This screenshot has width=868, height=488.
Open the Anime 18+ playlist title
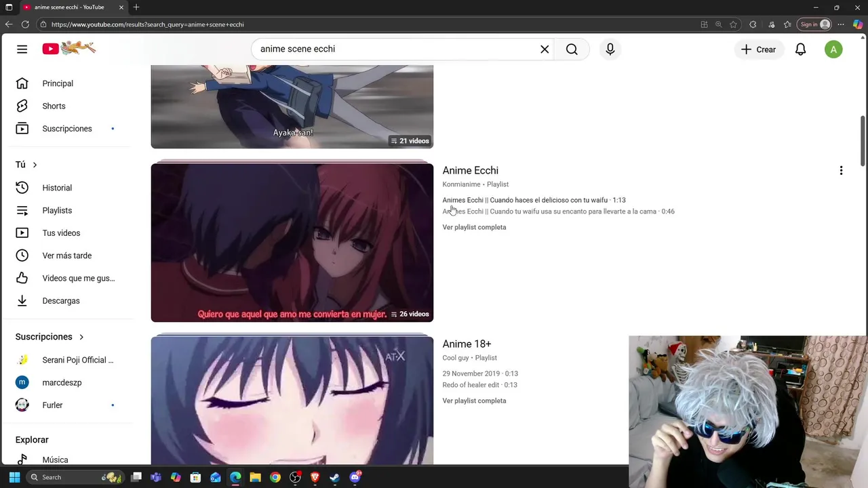click(467, 344)
